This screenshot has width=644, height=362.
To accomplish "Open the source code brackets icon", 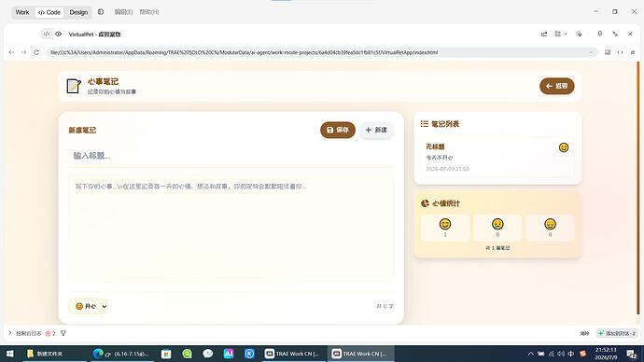I will (x=620, y=52).
